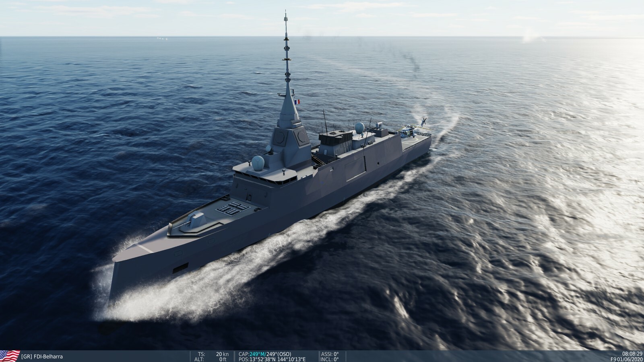Image resolution: width=644 pixels, height=362 pixels.
Task: Click the F9 01/06/2020 date readout
Action: coord(626,359)
